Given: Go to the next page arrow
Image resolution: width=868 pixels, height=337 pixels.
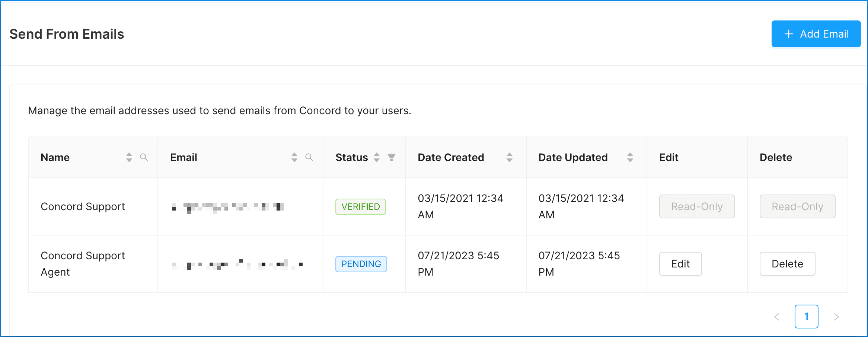Looking at the screenshot, I should click(x=836, y=317).
